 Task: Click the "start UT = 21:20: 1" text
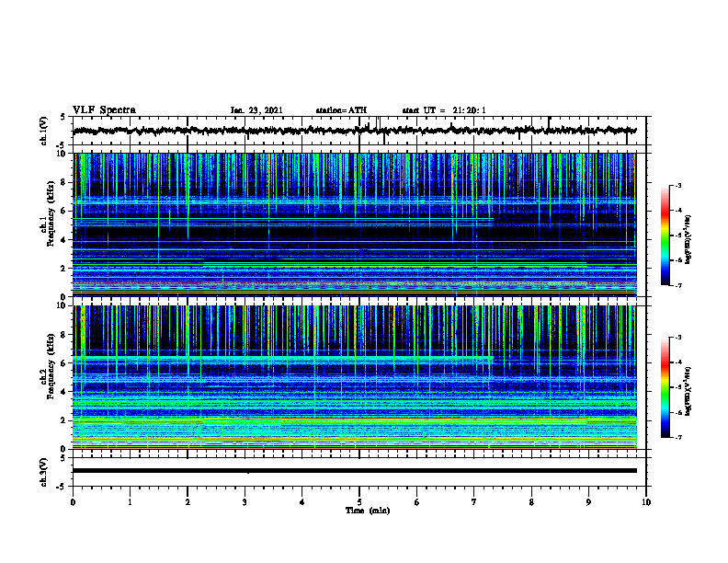pyautogui.click(x=444, y=110)
